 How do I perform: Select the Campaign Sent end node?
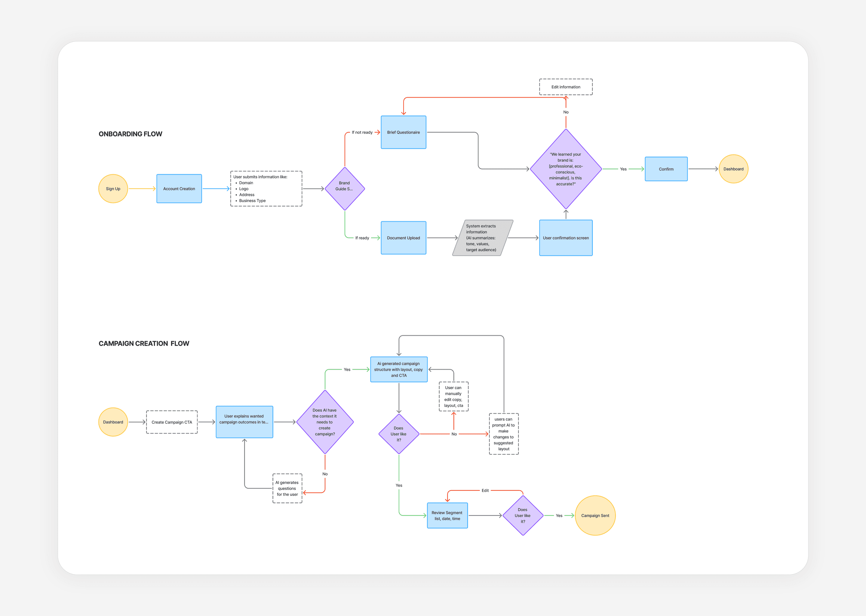(595, 516)
